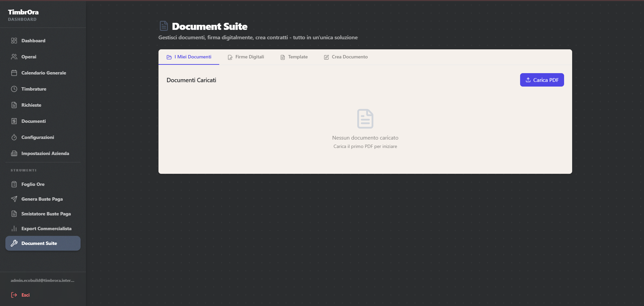The image size is (644, 306).
Task: Open the Richieste page
Action: [43, 105]
